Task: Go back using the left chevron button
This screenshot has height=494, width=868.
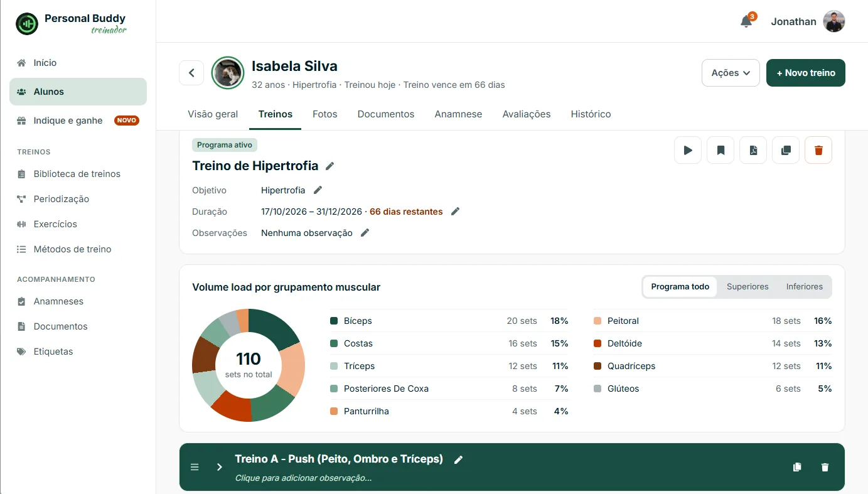Action: pos(191,73)
